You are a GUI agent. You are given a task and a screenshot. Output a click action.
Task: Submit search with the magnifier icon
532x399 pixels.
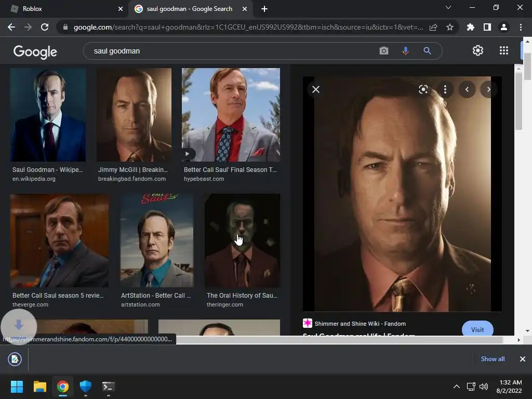point(427,51)
